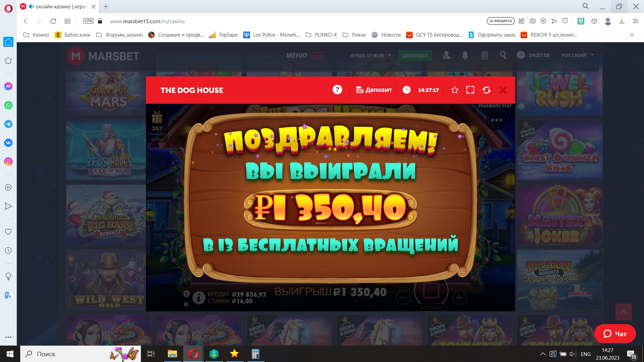Open the Форумы_казино bookmarks folder
The width and height of the screenshot is (644, 362).
point(119,35)
